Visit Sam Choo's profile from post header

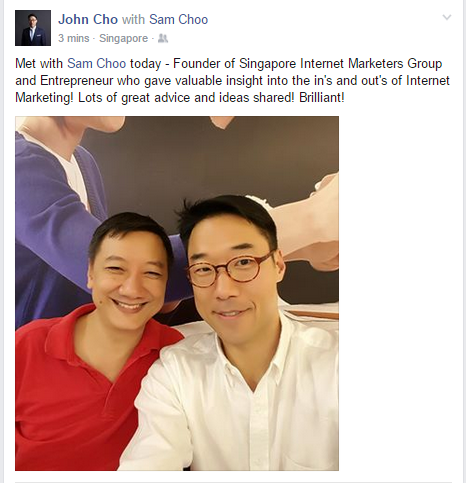point(178,19)
